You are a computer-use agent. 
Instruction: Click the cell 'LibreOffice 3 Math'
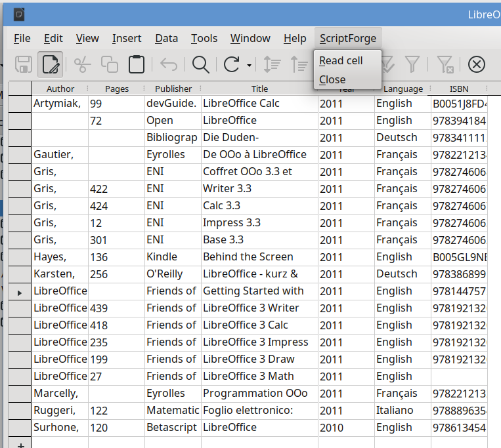259,377
